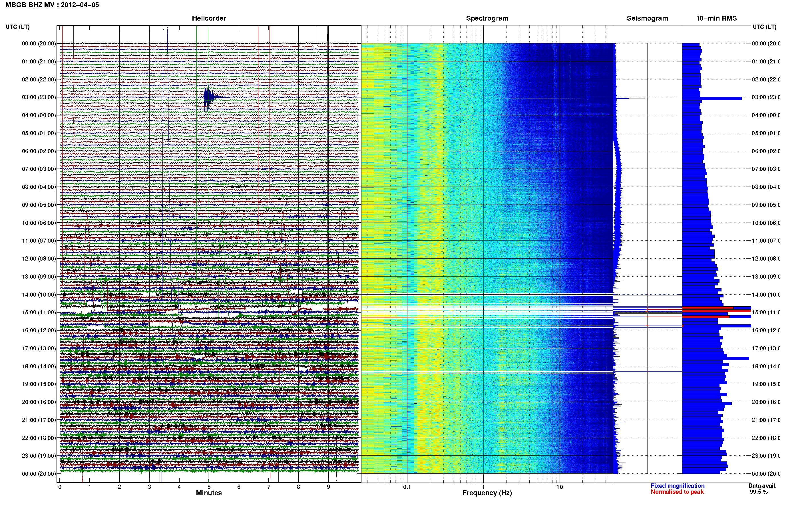Click the left '10:00 (06:00)' time label
This screenshot has height=508, width=812.
tap(39, 223)
